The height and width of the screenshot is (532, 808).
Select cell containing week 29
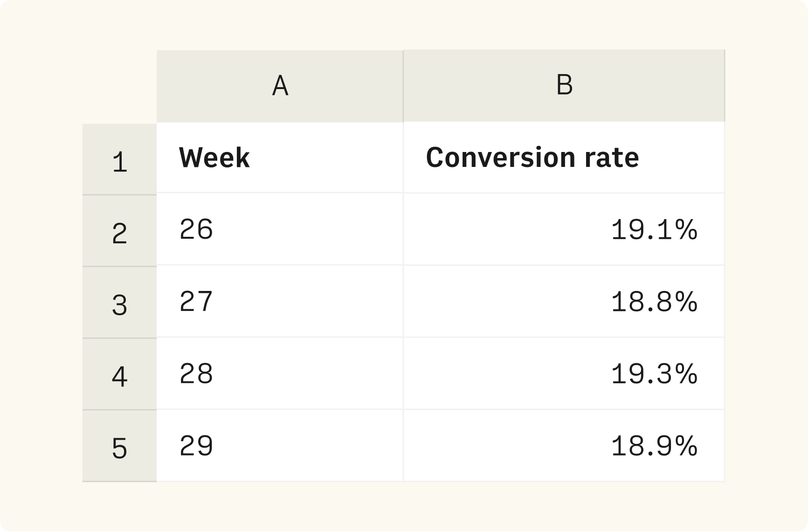point(280,446)
